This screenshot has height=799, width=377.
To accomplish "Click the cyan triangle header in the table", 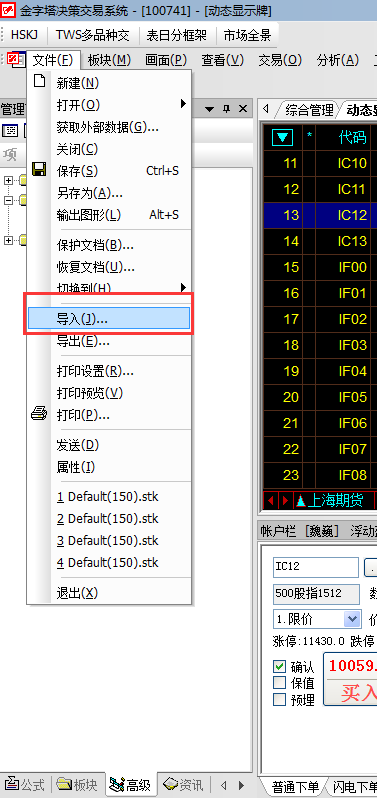I will click(282, 137).
